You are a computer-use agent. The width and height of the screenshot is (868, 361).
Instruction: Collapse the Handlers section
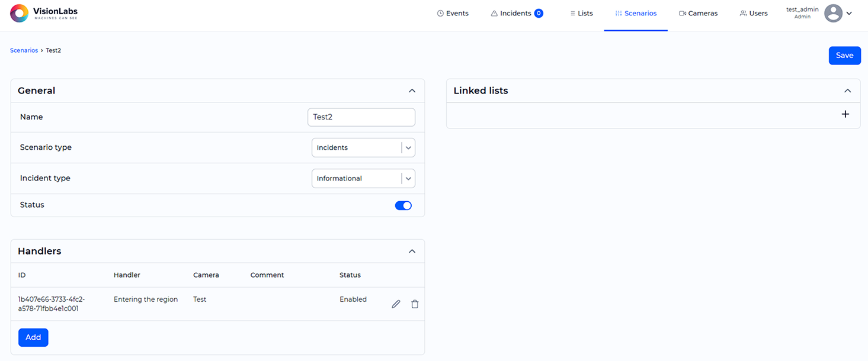point(412,252)
